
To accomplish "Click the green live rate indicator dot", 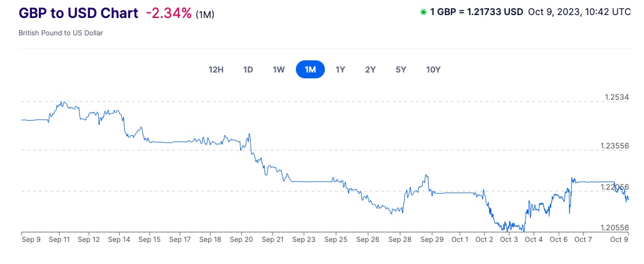I will 424,12.
